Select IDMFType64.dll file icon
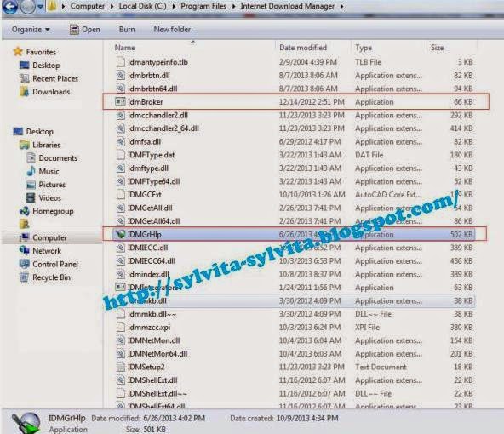Viewport: 504px width, 434px height. (120, 181)
